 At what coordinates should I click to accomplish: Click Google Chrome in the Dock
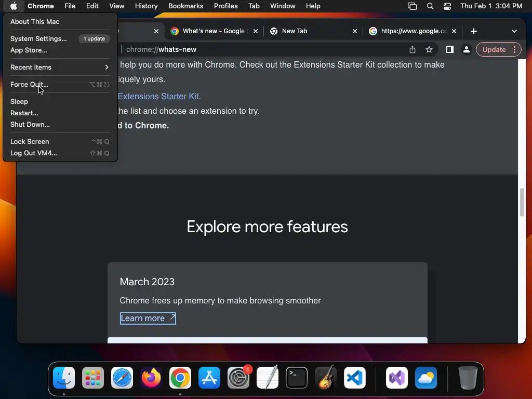click(180, 378)
